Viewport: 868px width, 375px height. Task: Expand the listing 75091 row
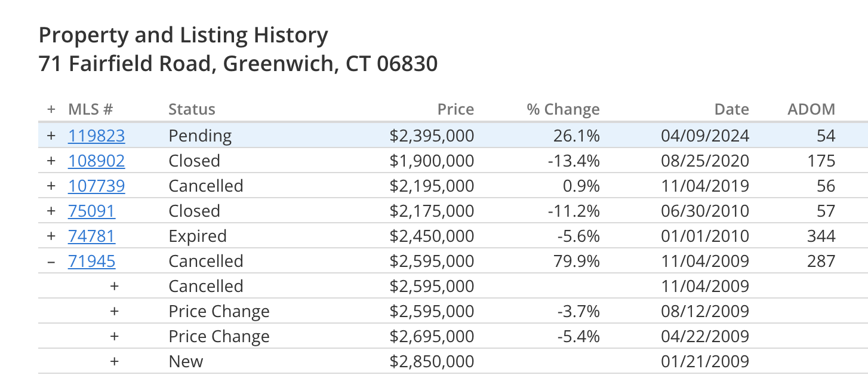point(51,211)
